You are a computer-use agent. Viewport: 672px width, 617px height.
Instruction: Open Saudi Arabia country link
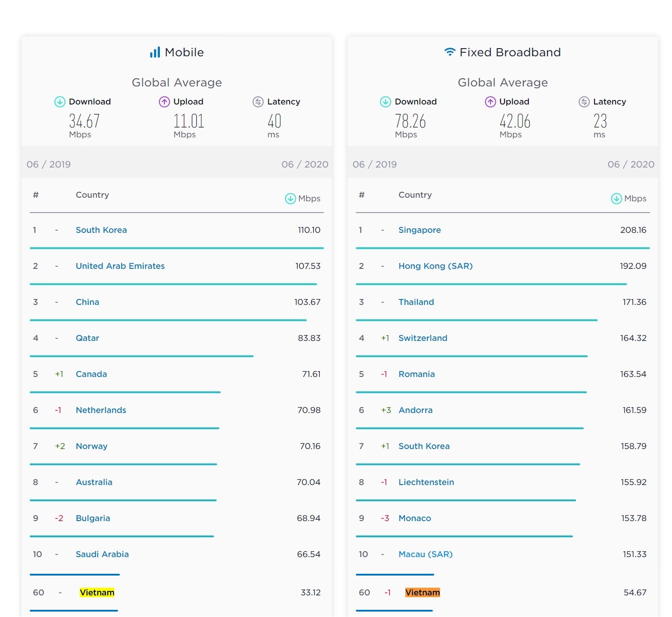[102, 554]
